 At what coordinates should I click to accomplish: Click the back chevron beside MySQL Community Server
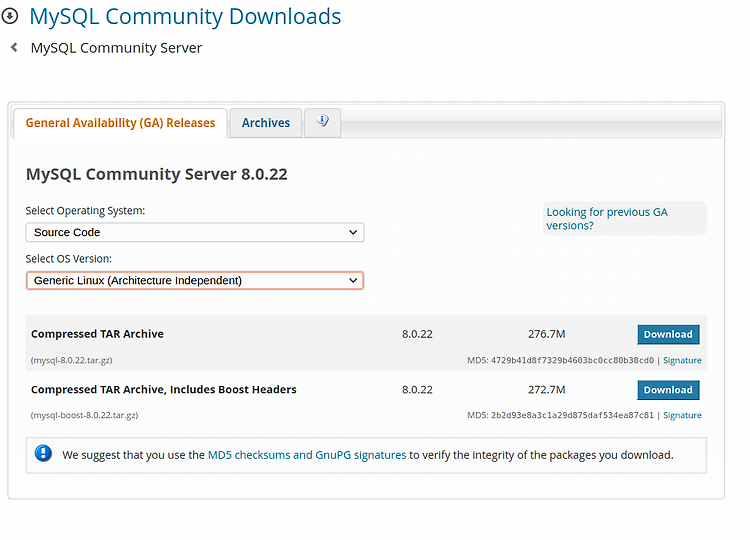coord(14,47)
